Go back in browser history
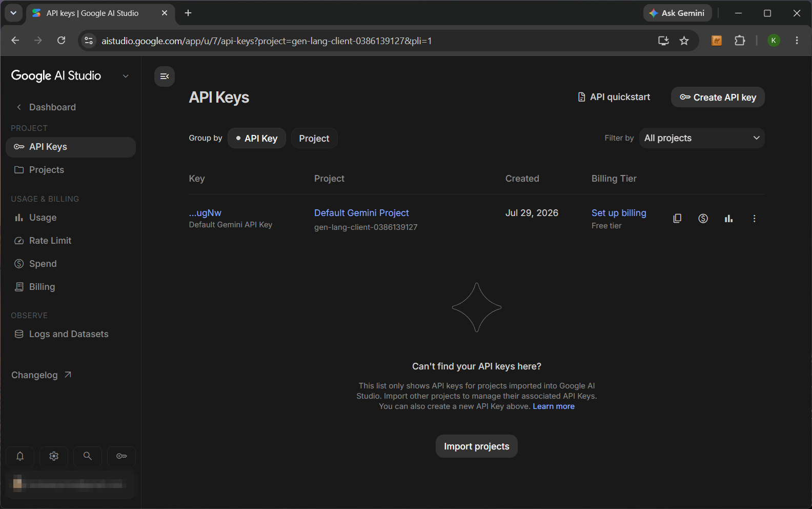Image resolution: width=812 pixels, height=509 pixels. (15, 41)
